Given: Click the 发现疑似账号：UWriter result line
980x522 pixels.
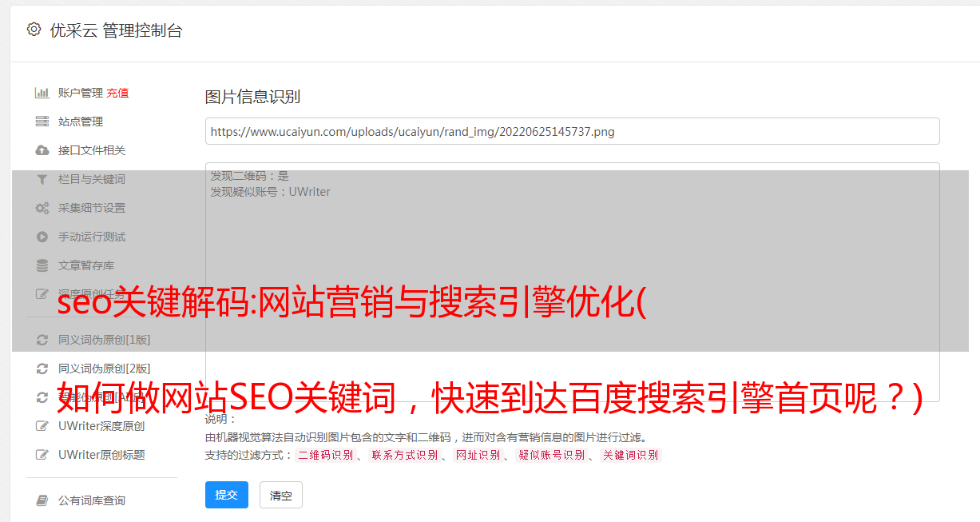Looking at the screenshot, I should 271,192.
